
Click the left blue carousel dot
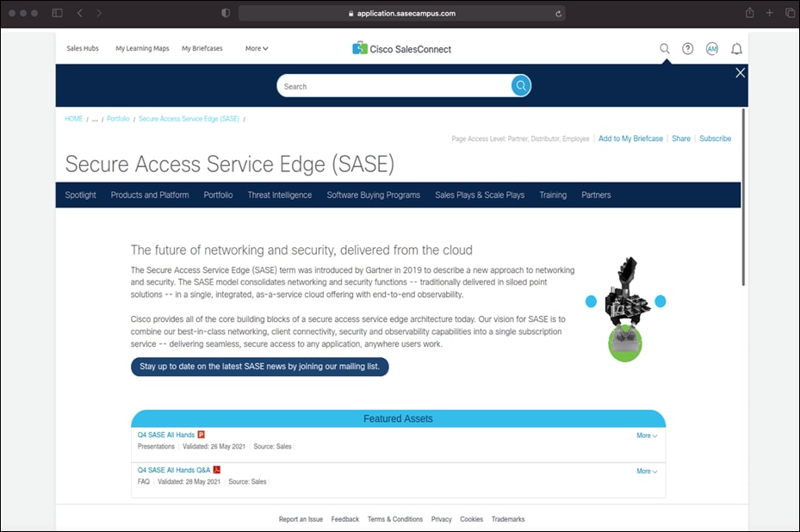pyautogui.click(x=591, y=301)
